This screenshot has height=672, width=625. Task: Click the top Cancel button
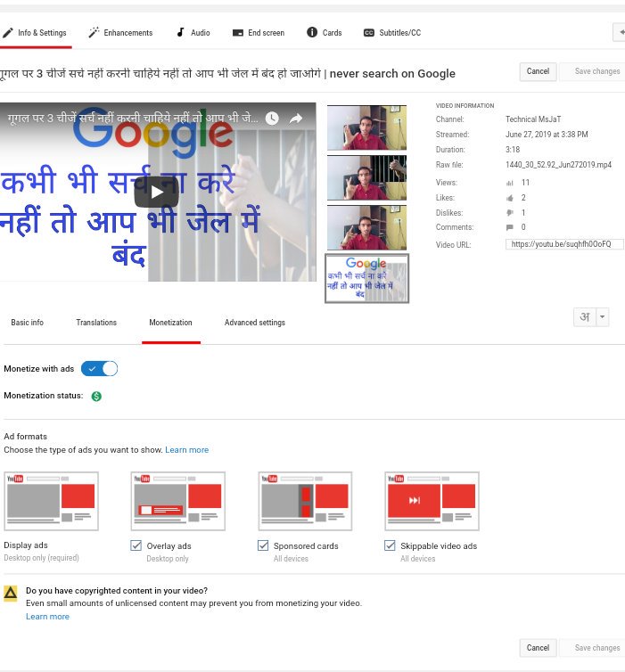538,71
